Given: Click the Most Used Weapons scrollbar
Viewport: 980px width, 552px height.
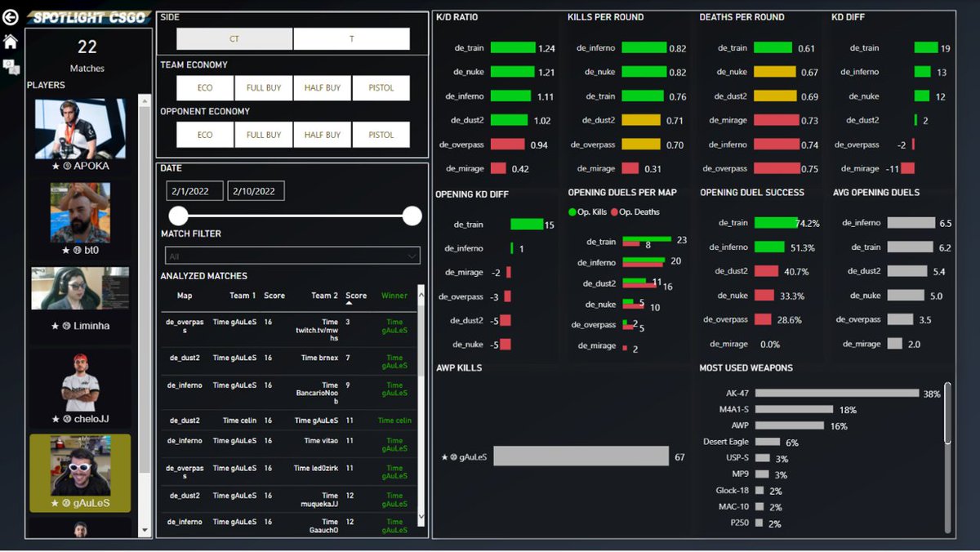Looking at the screenshot, I should coord(948,413).
